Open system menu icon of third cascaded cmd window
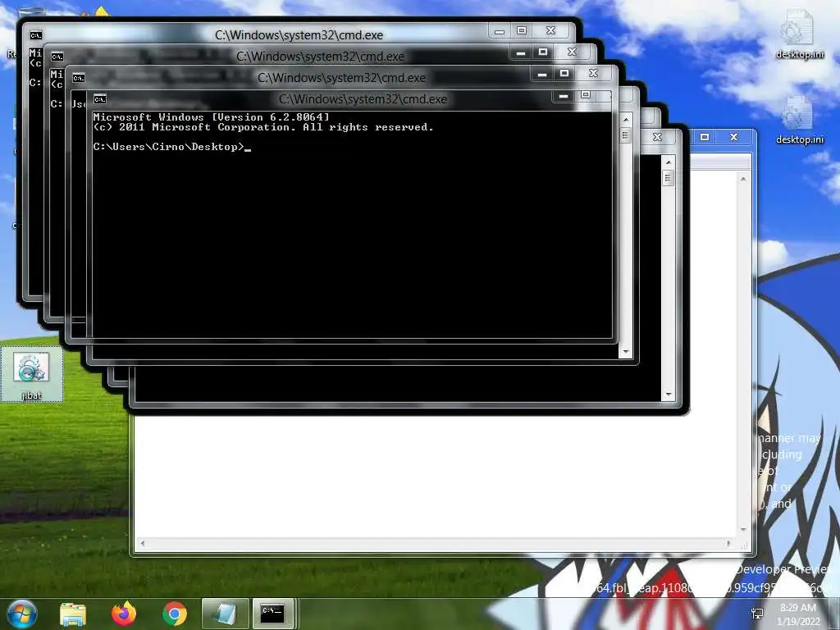Viewport: 840px width, 630px height. (x=79, y=78)
